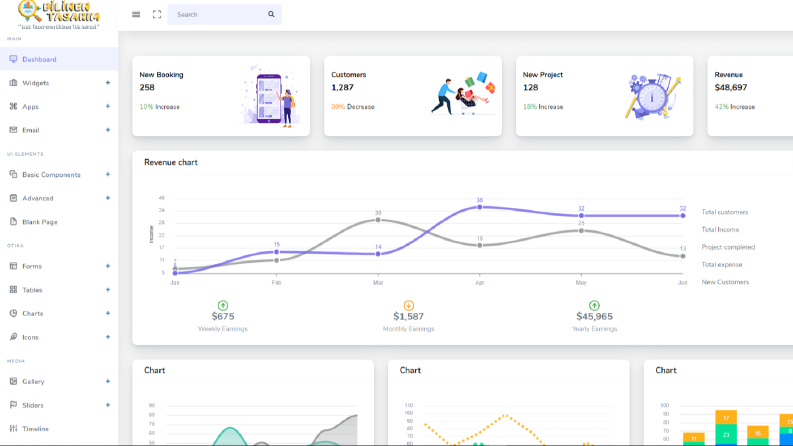
Task: Expand the Icons submenu plus sign
Action: click(x=108, y=337)
